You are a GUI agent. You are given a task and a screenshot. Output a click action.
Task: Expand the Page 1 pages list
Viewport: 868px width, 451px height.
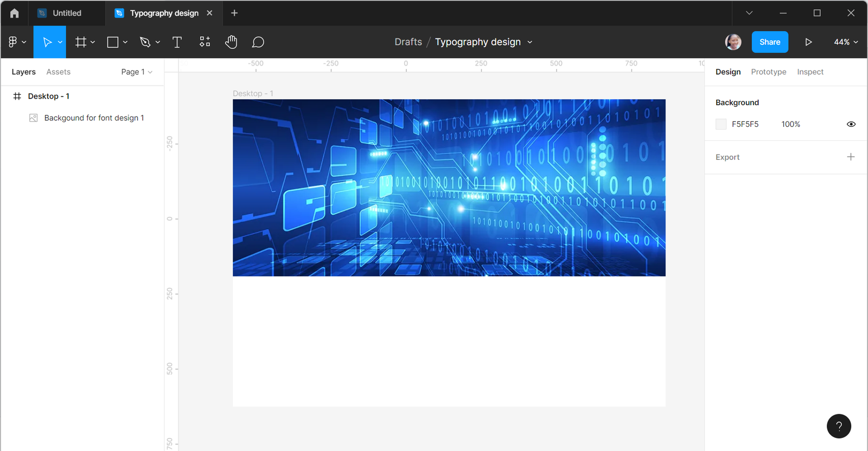[x=137, y=72]
